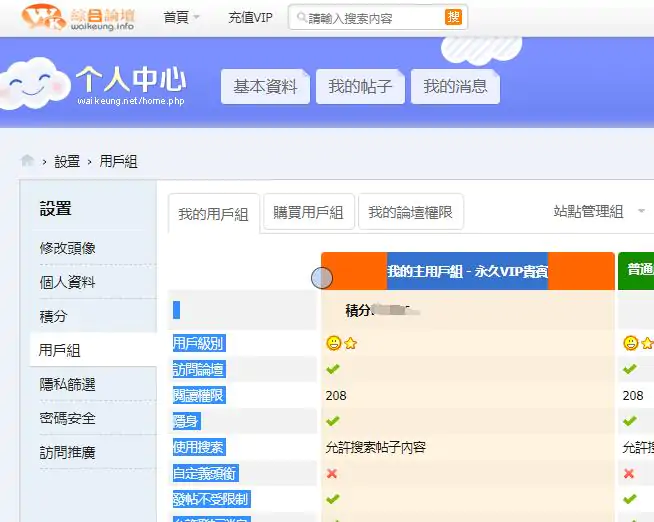Open the 充值VIP link

click(250, 18)
